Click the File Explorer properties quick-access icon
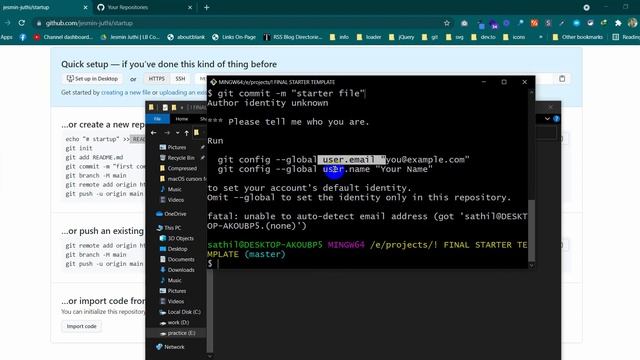Viewport: 640px width, 360px height. [165, 107]
